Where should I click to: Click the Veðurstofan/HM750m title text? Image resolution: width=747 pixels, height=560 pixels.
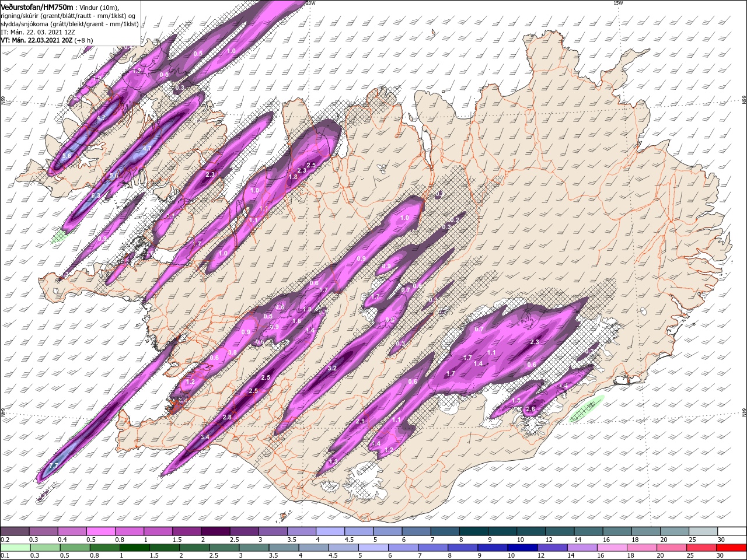[x=37, y=6]
